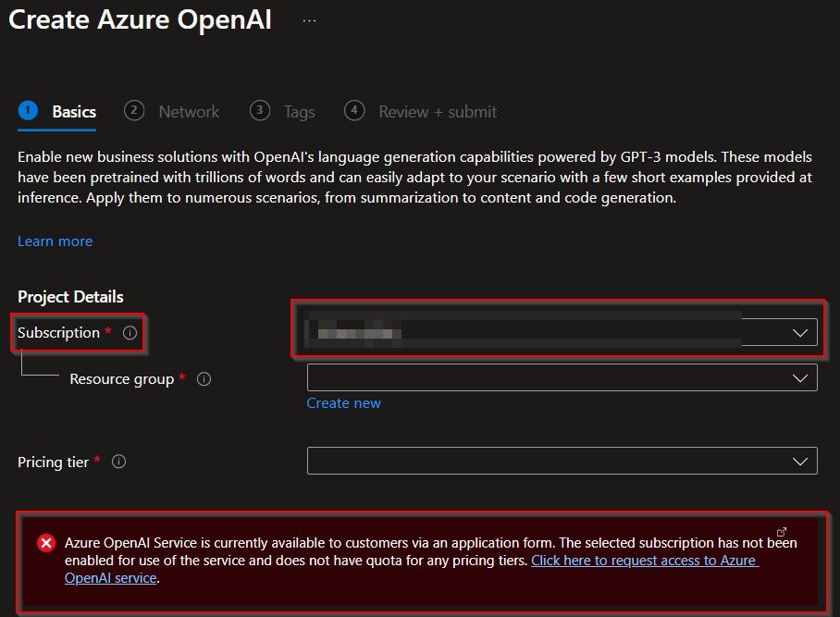This screenshot has height=617, width=840.
Task: Select the Basics tab
Action: [74, 112]
